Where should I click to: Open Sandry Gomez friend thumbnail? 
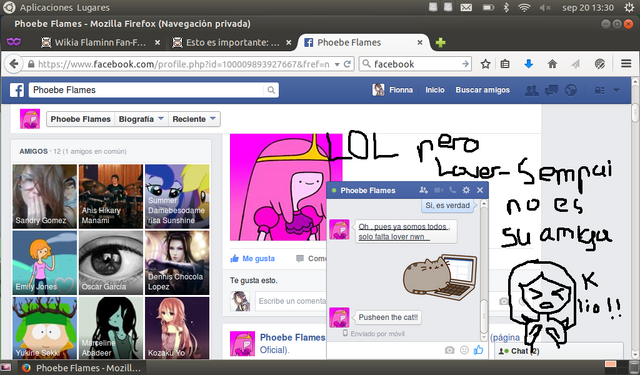pos(45,196)
